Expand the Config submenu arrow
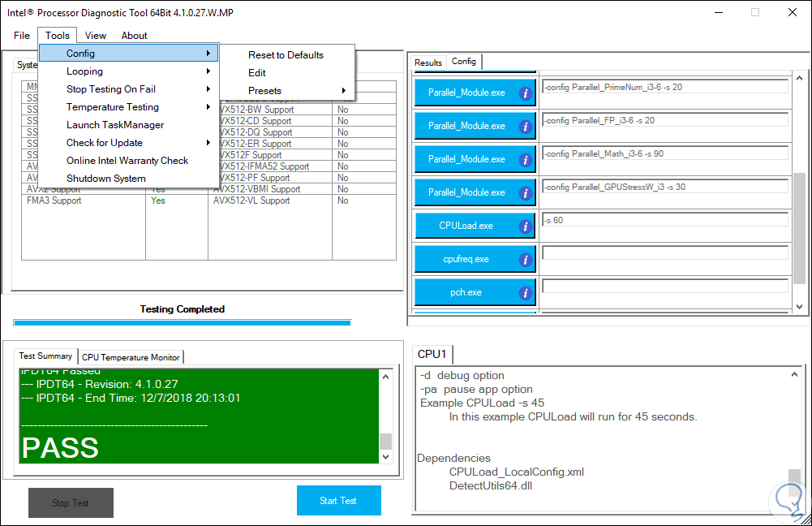The height and width of the screenshot is (526, 812). pos(208,54)
